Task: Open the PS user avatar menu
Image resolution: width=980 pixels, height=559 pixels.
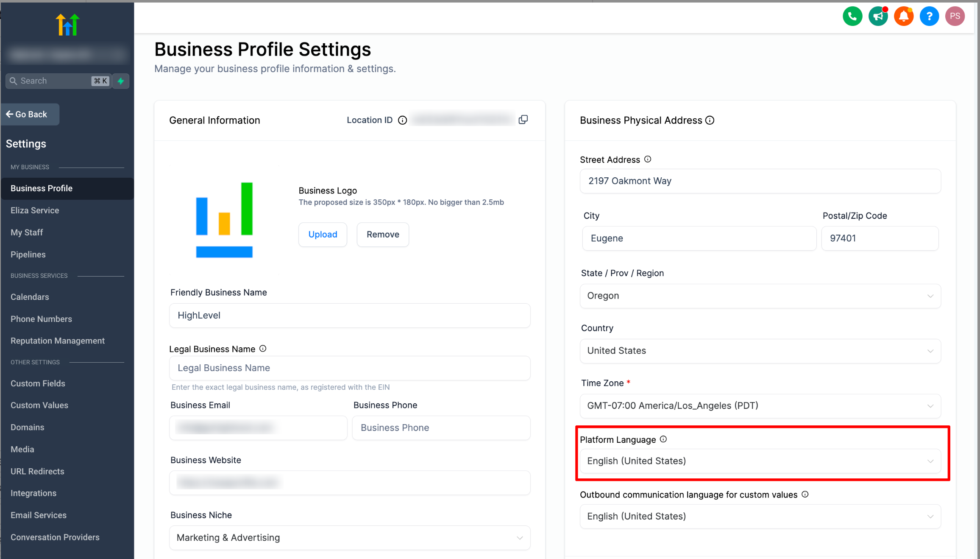Action: [x=955, y=17]
